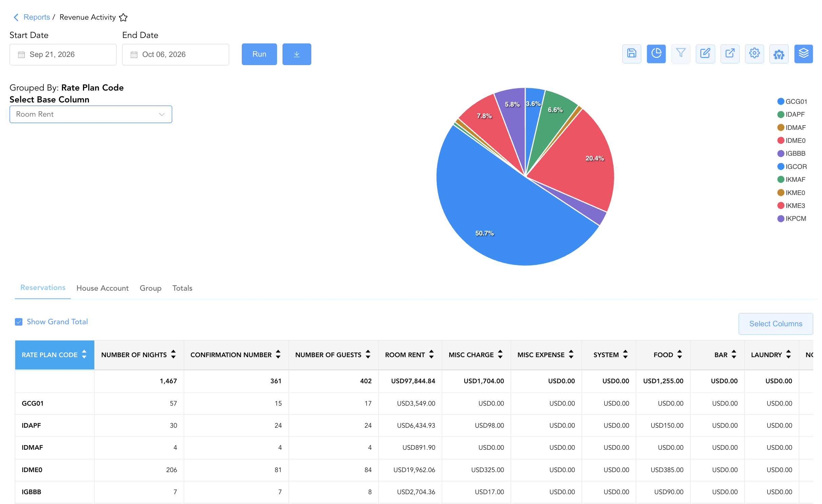Sort by Rate Plan Code column header

tap(55, 355)
